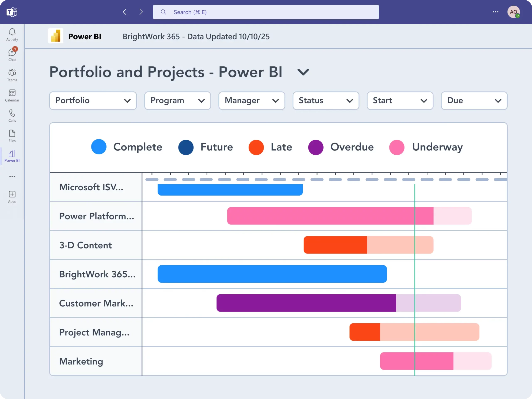
Task: Click the Overdue purple legend swatch
Action: [315, 147]
